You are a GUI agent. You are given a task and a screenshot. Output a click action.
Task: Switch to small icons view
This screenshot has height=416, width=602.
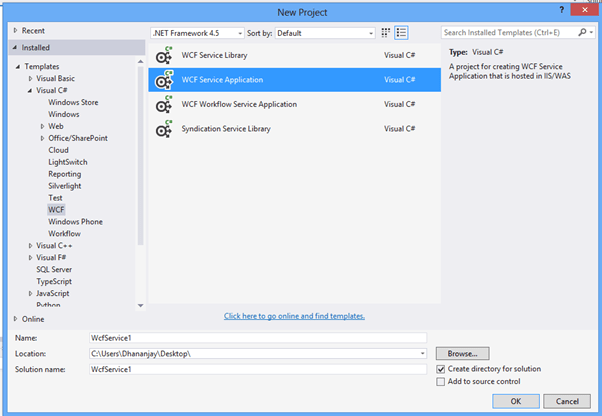[x=386, y=33]
